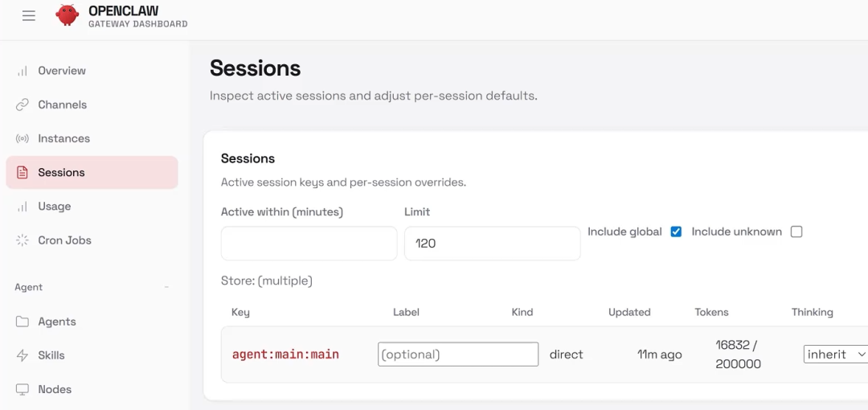Focus the Active within minutes field

pyautogui.click(x=309, y=243)
